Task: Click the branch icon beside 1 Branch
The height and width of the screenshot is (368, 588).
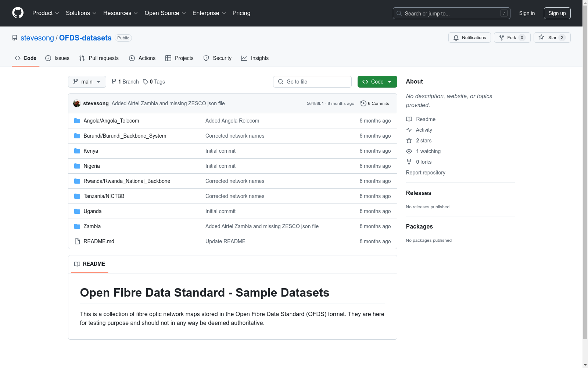Action: [114, 82]
